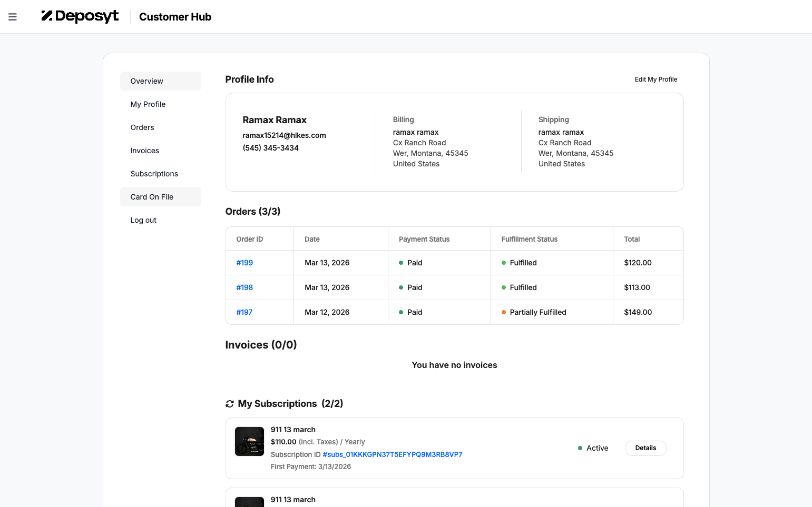This screenshot has width=812, height=507.
Task: Open order #199 link
Action: [x=244, y=263]
